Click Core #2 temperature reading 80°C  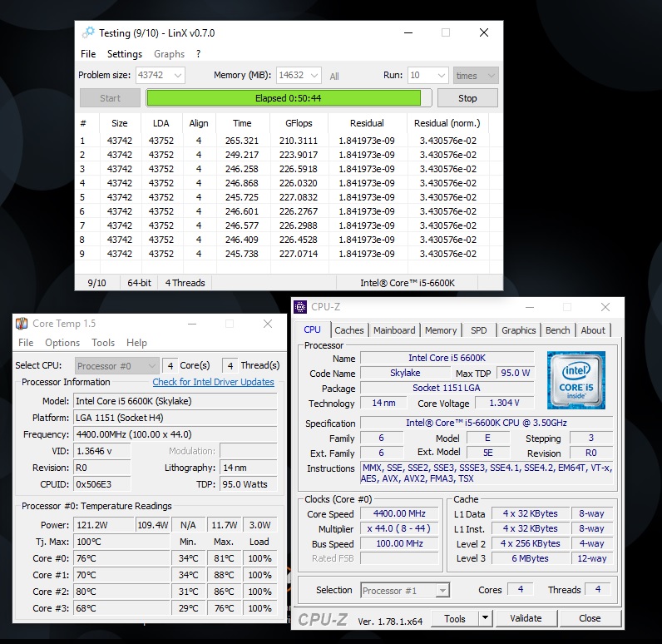[121, 592]
